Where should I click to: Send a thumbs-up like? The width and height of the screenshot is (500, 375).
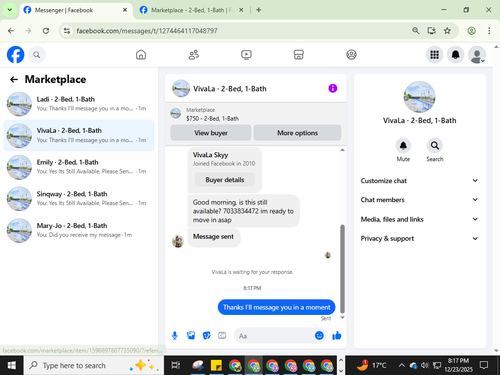(x=337, y=335)
